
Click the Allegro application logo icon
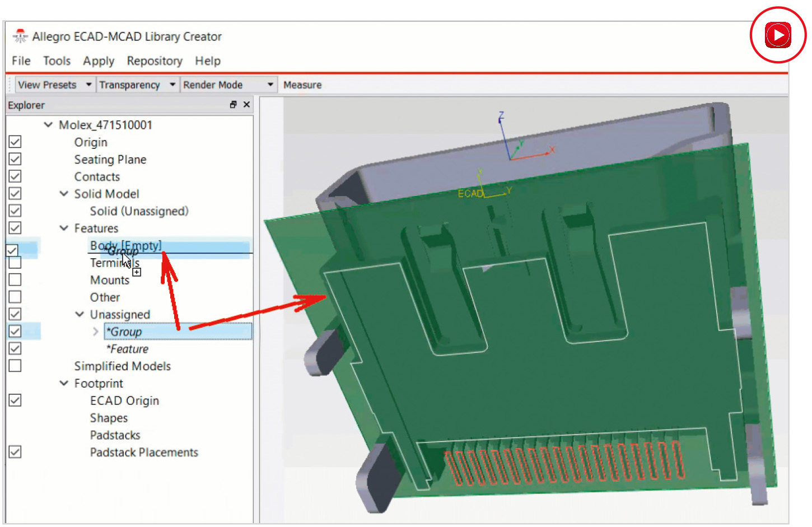(20, 36)
